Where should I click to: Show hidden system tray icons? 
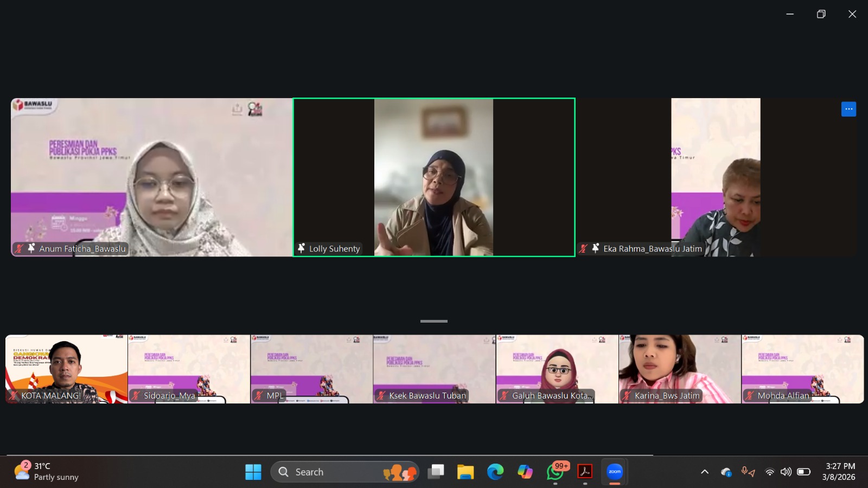(705, 472)
